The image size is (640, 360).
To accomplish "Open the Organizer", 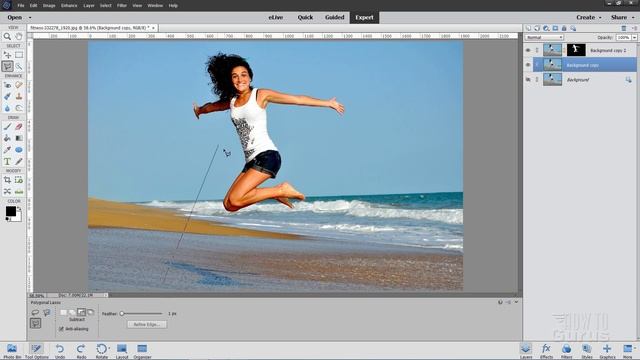I will [142, 351].
